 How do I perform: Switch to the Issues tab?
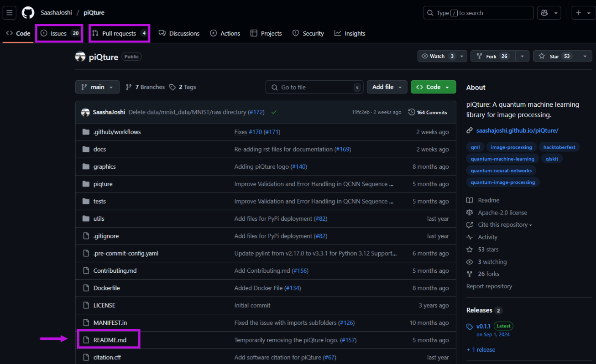[59, 33]
